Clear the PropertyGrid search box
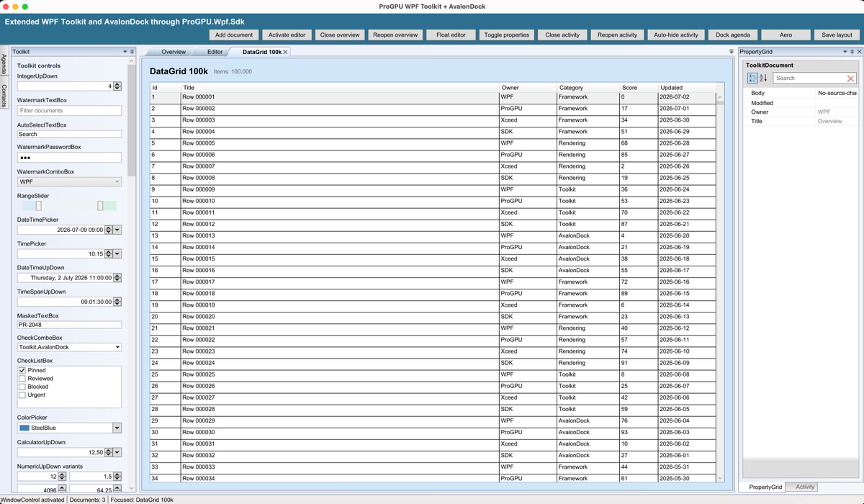Screen dimensions: 864x504 point(850,78)
